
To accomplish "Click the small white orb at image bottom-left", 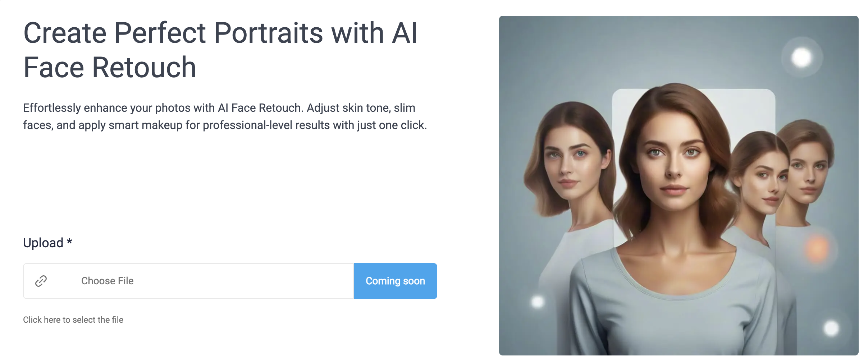I will click(x=538, y=301).
